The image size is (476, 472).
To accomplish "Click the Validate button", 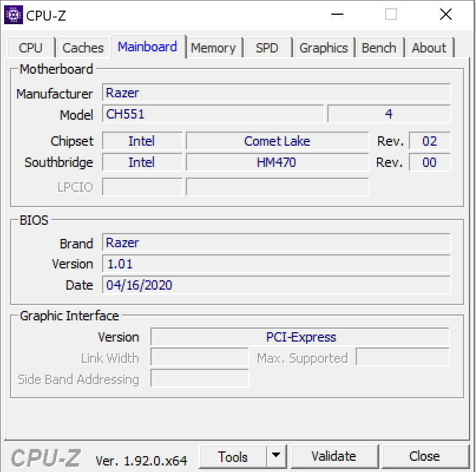I will tap(334, 457).
